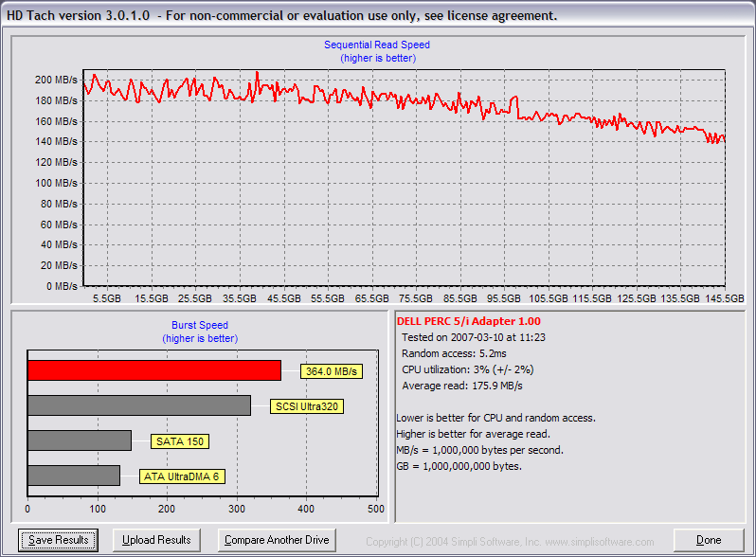Click the ATA UltraDMA 6 yellow label
This screenshot has height=557, width=756.
coord(182,476)
